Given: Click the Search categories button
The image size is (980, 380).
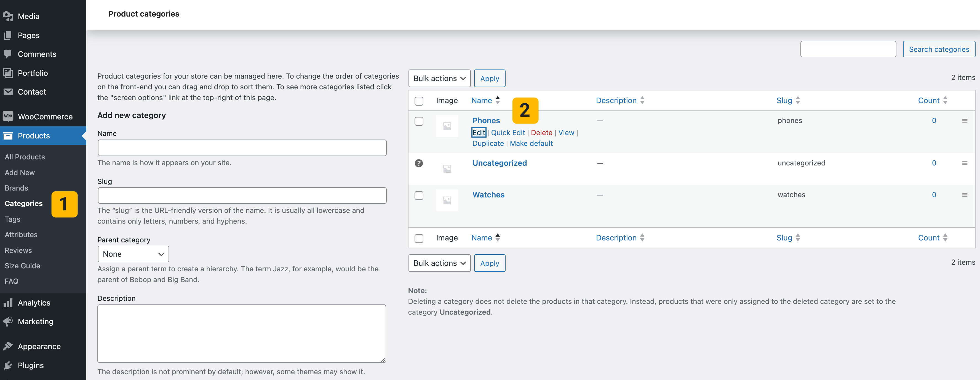Looking at the screenshot, I should pyautogui.click(x=939, y=49).
